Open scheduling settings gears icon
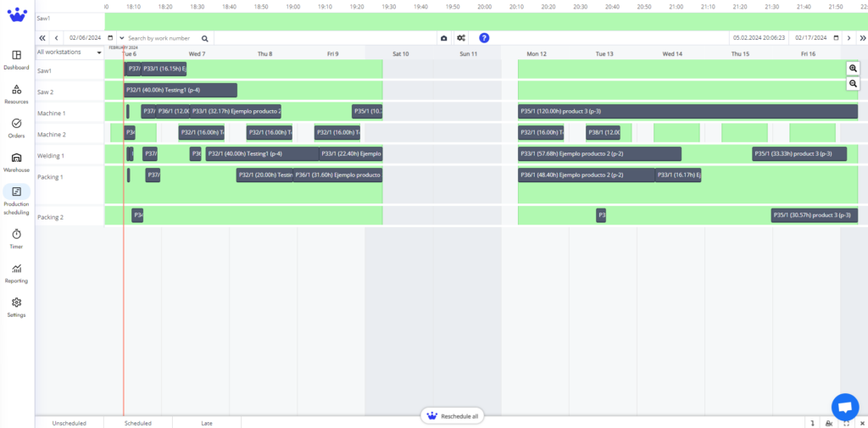 (460, 38)
